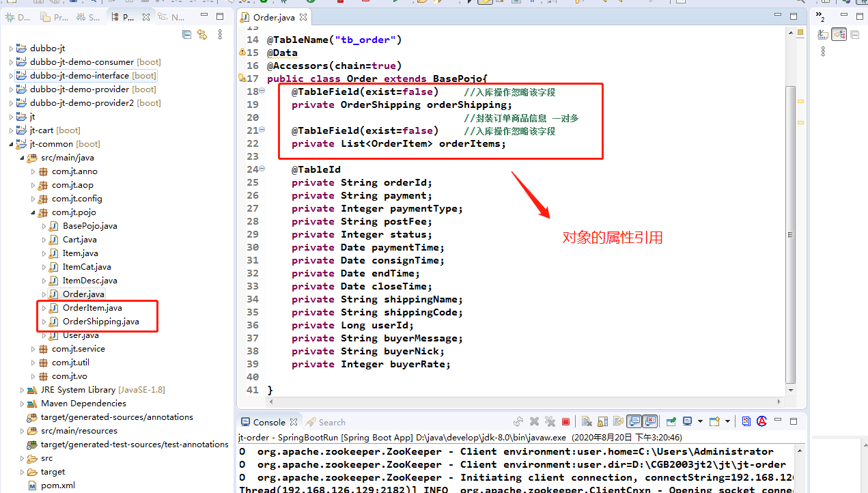The width and height of the screenshot is (868, 493).
Task: Toggle Show Console on standard output change
Action: click(634, 422)
